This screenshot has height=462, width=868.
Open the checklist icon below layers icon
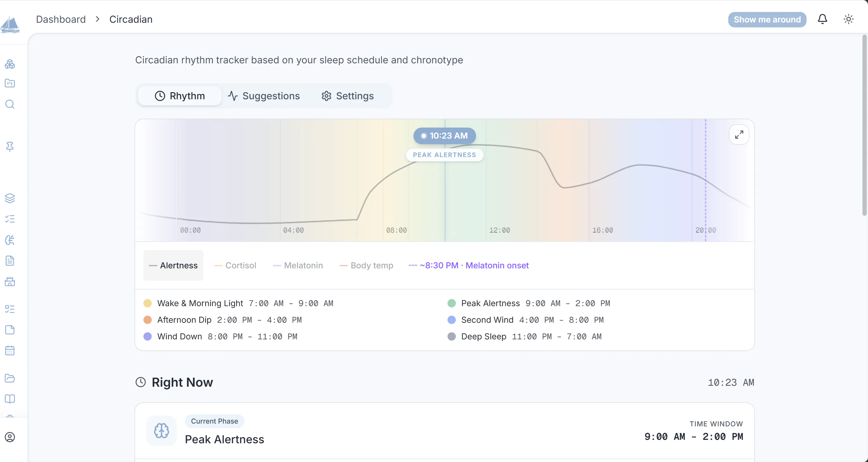tap(10, 219)
